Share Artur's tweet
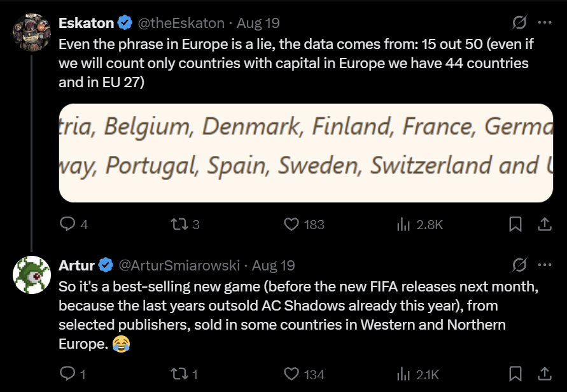The width and height of the screenshot is (567, 392). click(545, 374)
